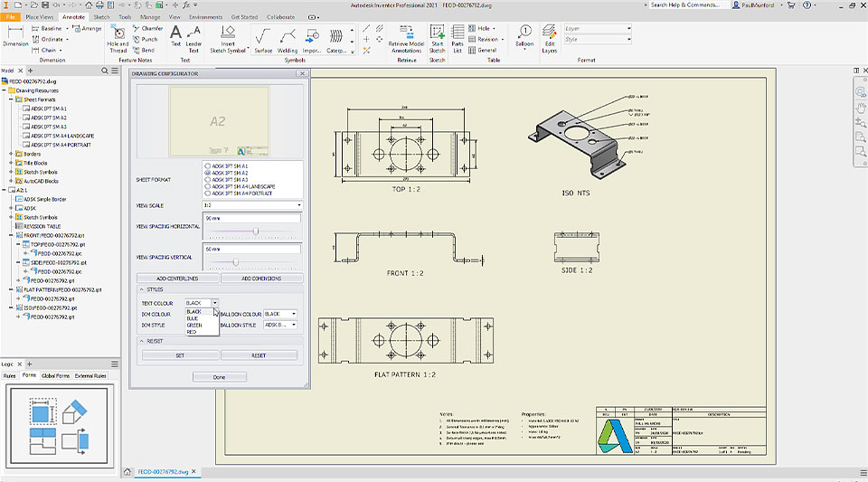This screenshot has height=482, width=868.
Task: Open the Hole table tool
Action: [x=481, y=28]
